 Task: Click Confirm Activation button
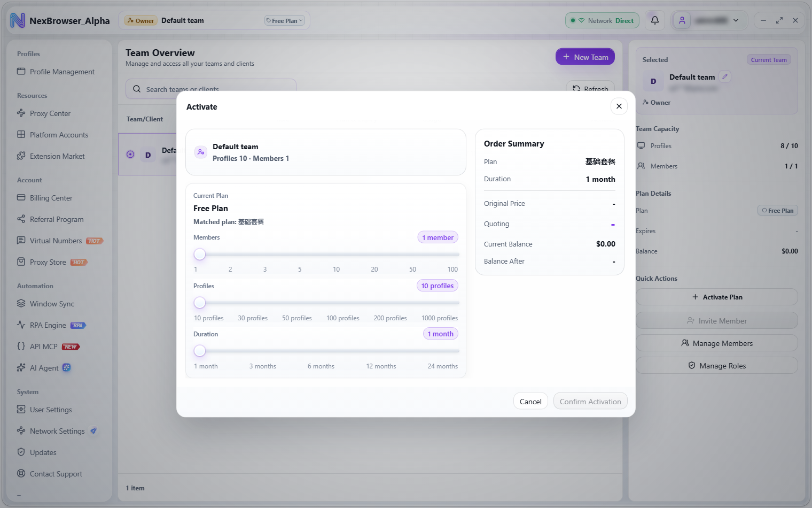coord(590,401)
